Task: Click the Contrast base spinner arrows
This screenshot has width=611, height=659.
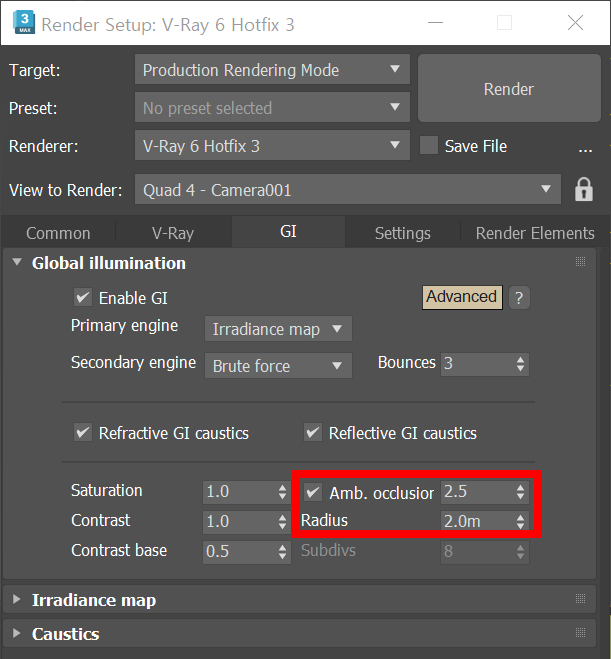Action: (x=282, y=551)
